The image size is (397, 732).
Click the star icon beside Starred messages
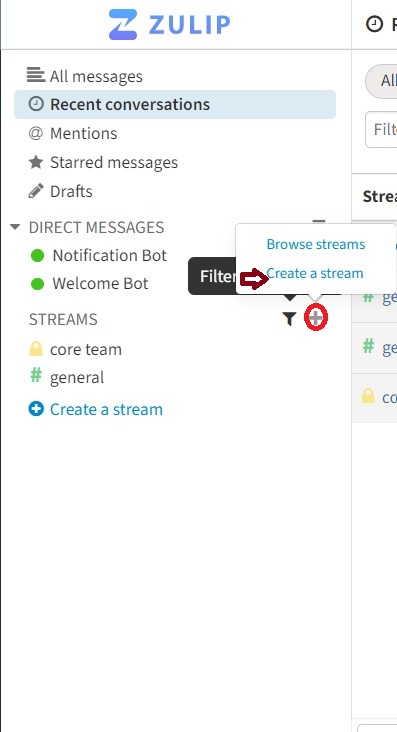click(36, 162)
